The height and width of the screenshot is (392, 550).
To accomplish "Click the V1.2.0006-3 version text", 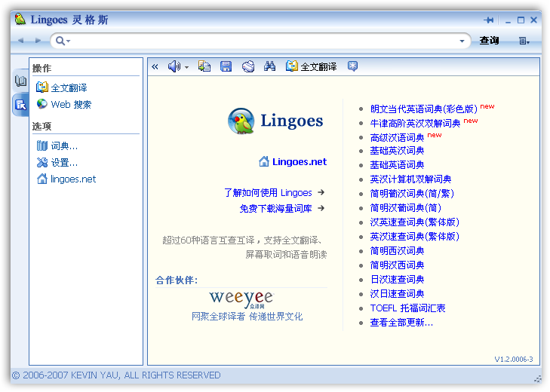I will point(514,360).
